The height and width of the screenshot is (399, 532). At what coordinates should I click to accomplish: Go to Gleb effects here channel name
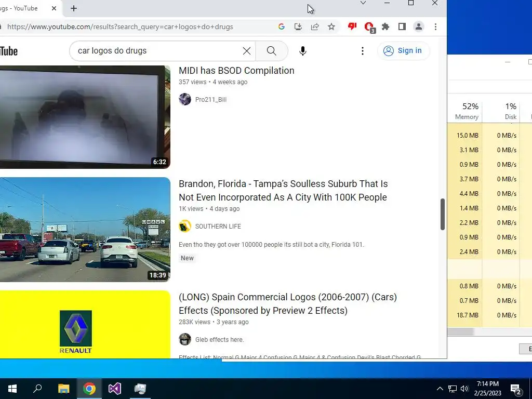click(220, 340)
